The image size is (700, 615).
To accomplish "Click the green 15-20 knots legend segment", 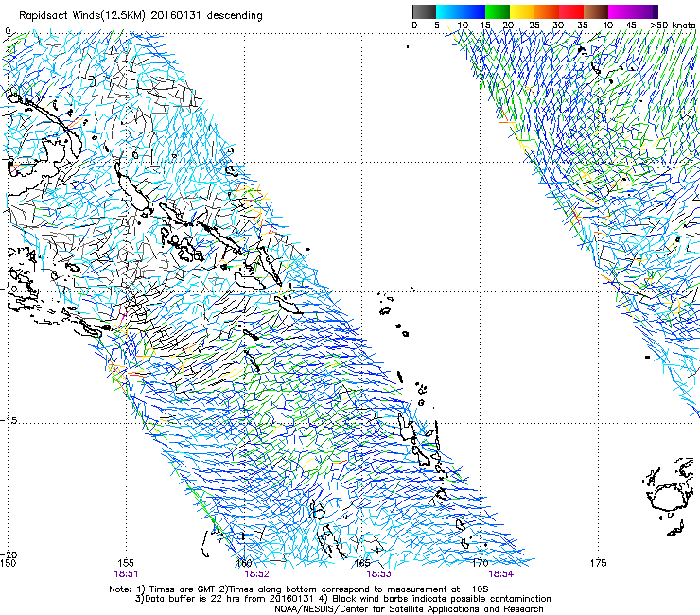I will [x=498, y=11].
